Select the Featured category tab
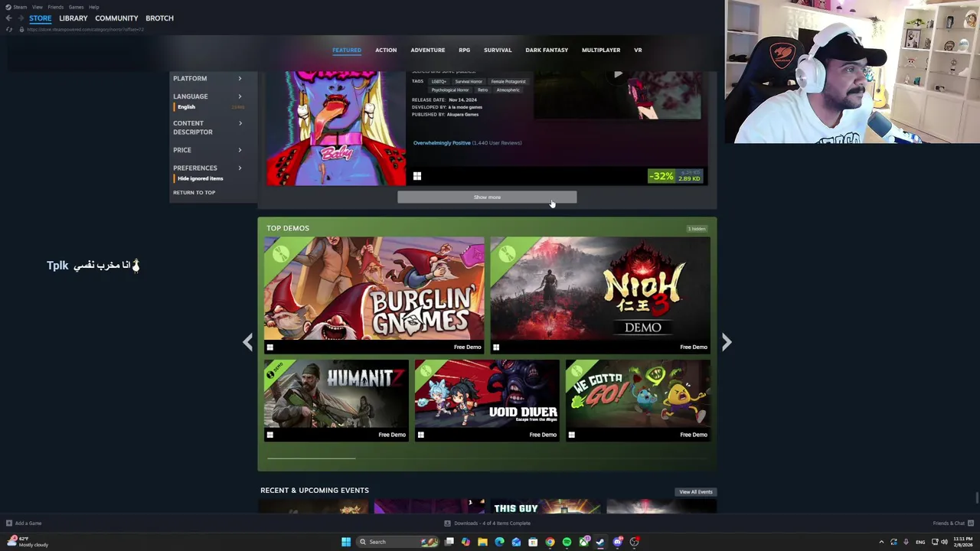Screen dimensions: 980x551 pos(347,50)
